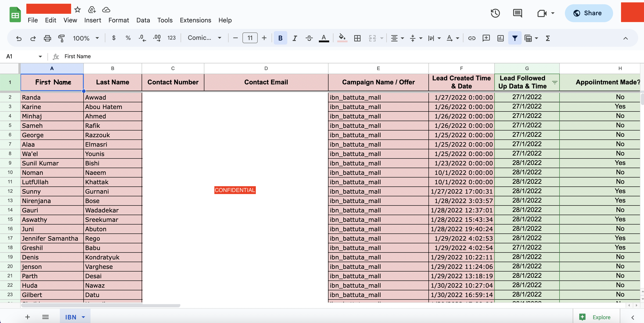Toggle the filter funnel button
Screen dimensions: 644x323
(x=514, y=38)
